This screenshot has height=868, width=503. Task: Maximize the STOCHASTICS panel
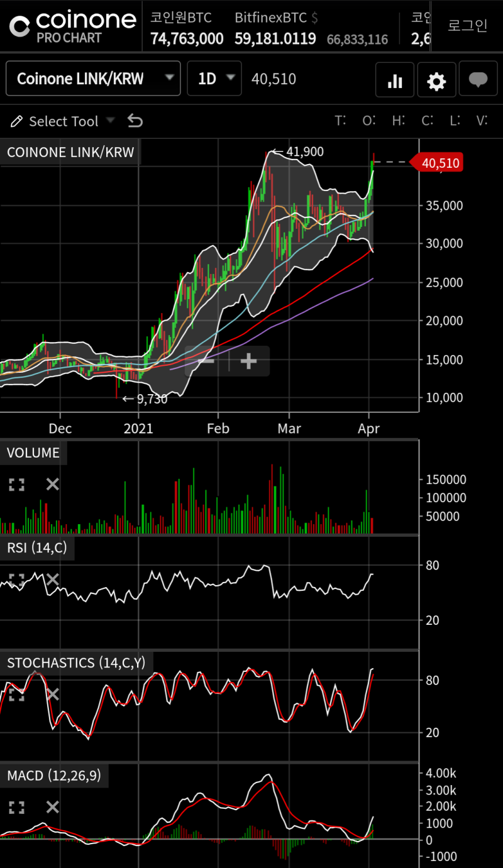click(x=16, y=695)
